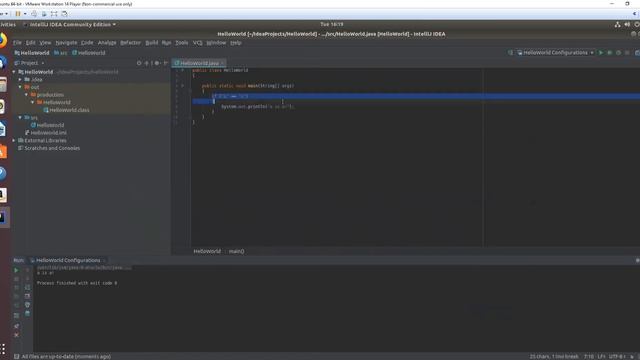Viewport: 640px width, 360px height.
Task: Click line separator LF in status bar
Action: tap(602, 356)
